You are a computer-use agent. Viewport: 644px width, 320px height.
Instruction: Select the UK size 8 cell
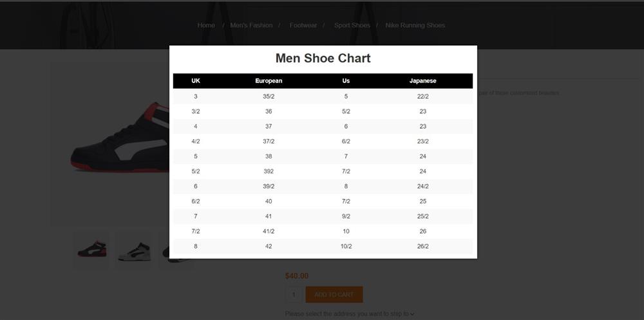point(196,247)
